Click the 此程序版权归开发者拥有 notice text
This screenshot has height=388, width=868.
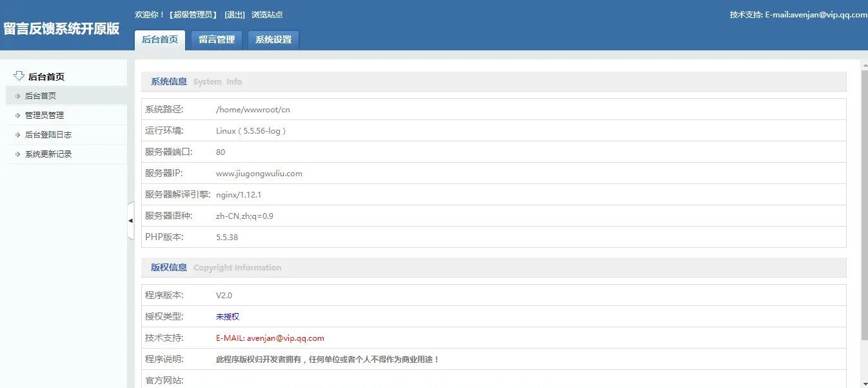[x=328, y=360]
